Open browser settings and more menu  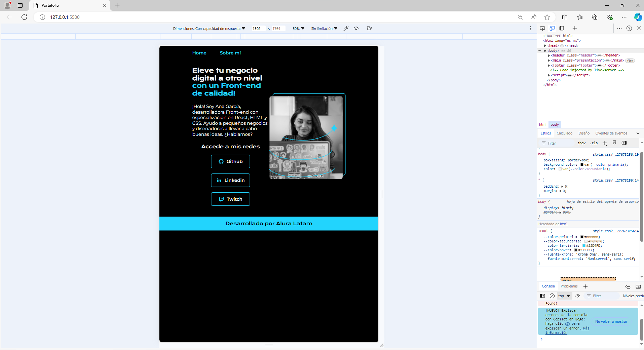[x=624, y=17]
